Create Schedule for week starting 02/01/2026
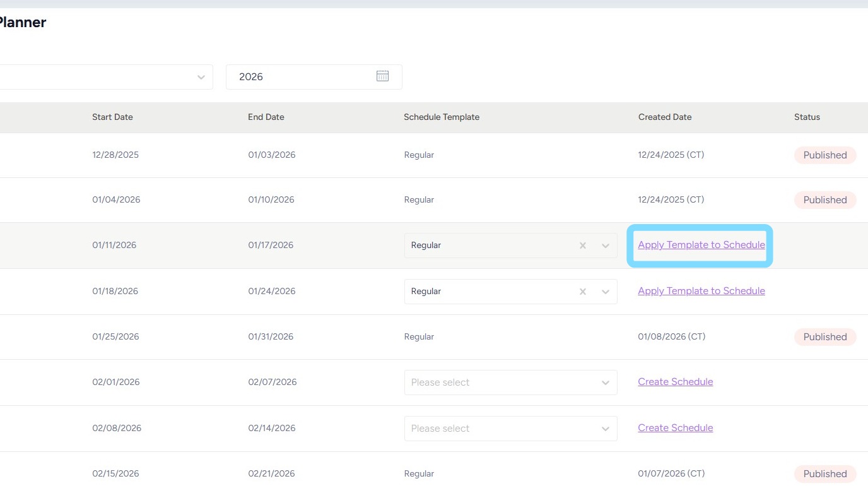Viewport: 868px width, 486px height. pyautogui.click(x=675, y=382)
